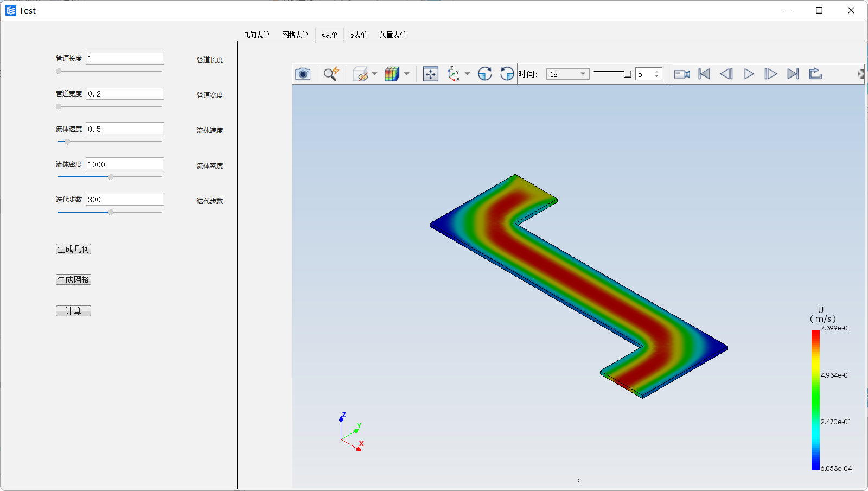Choose the colored cube rendering mode
868x491 pixels.
(392, 74)
